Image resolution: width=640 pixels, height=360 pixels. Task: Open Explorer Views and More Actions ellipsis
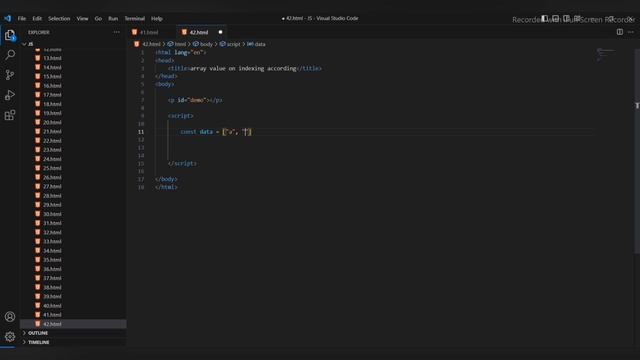117,32
